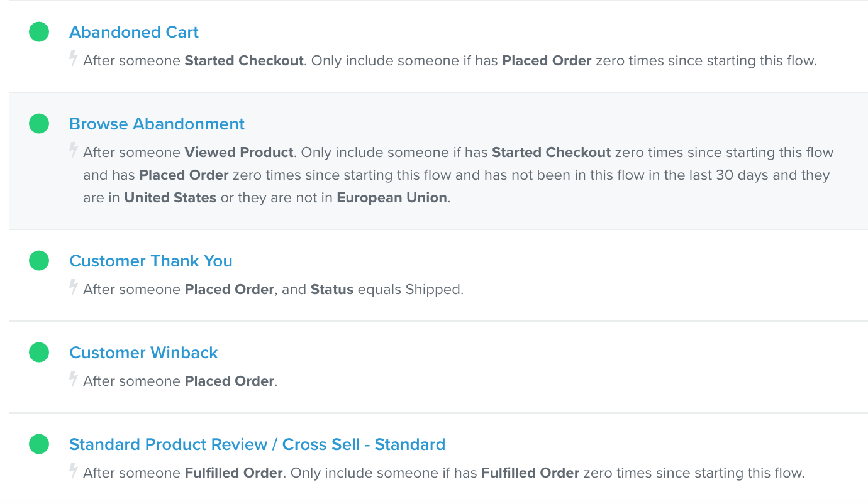Open the Customer Thank You flow
Screen dimensions: 868x504
[x=151, y=261]
